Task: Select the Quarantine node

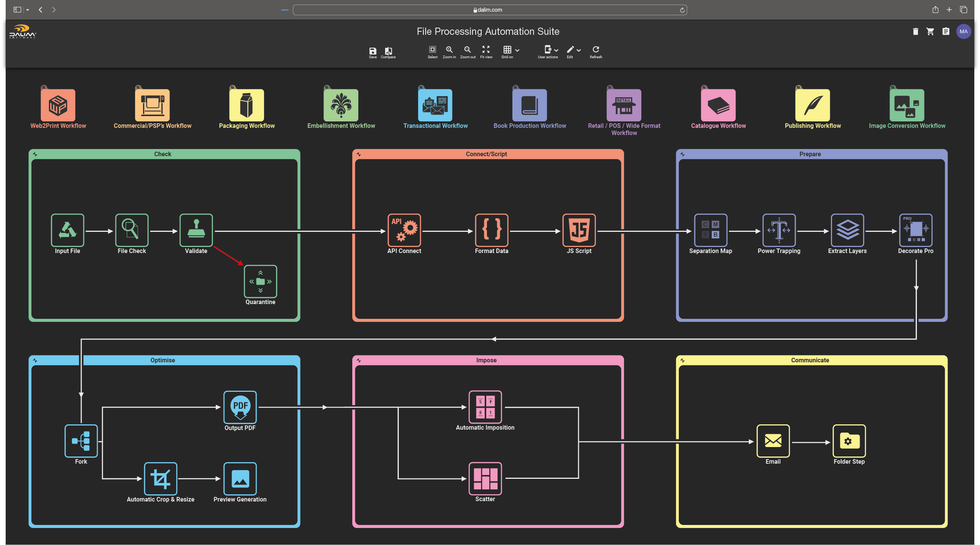Action: [x=260, y=281]
